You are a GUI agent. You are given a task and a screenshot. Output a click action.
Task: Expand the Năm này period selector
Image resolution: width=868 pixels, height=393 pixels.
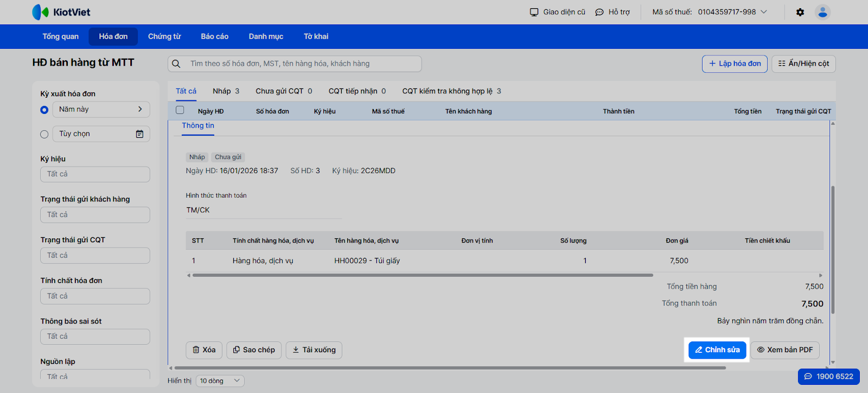pos(101,110)
